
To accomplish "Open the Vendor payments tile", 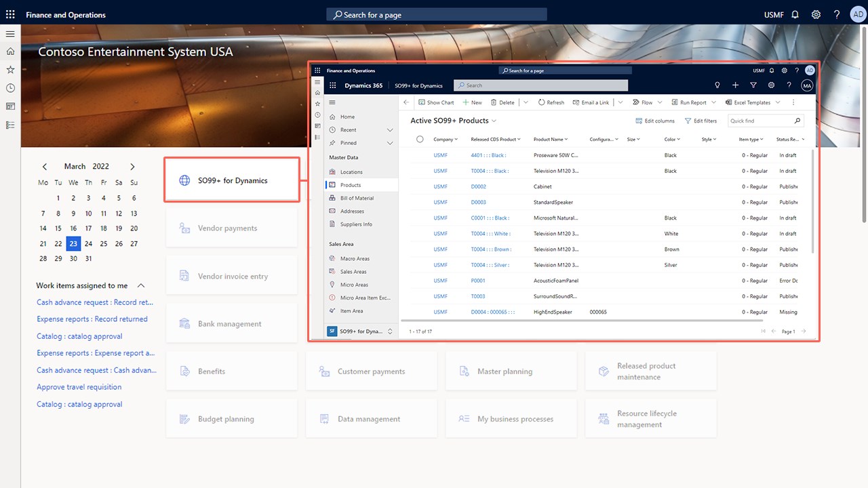I will tap(232, 228).
